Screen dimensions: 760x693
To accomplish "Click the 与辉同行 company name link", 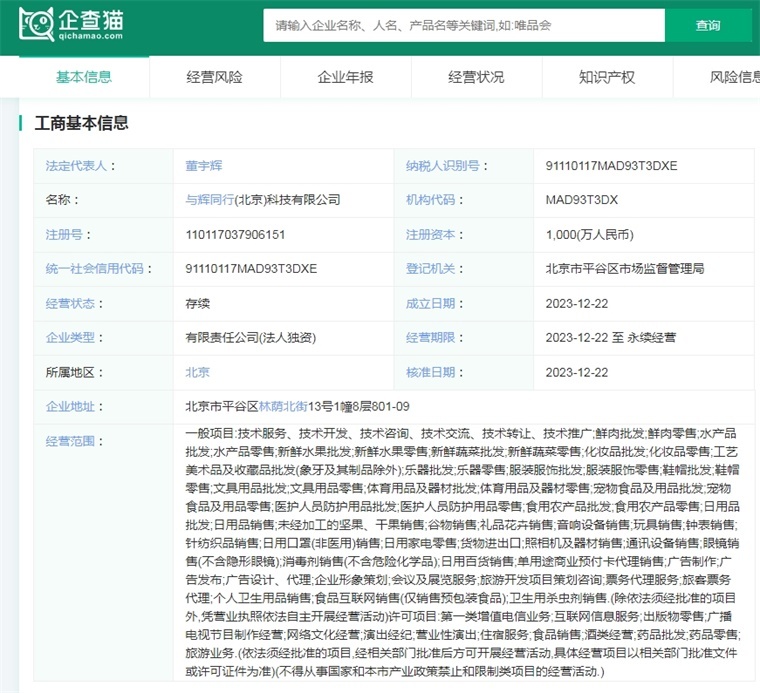I will click(209, 200).
